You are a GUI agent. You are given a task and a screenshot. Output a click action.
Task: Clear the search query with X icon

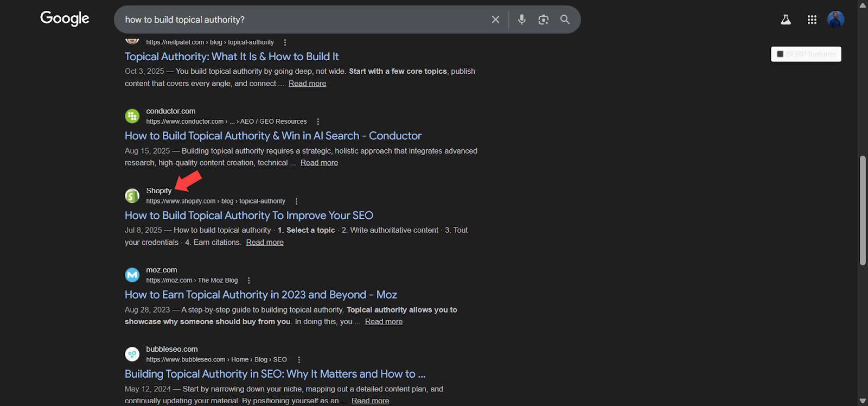pyautogui.click(x=495, y=20)
